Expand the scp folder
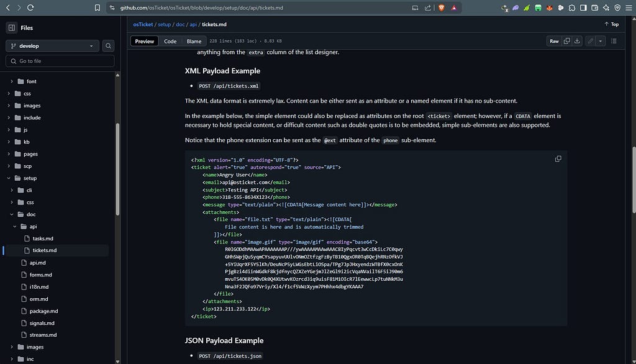 pos(9,166)
